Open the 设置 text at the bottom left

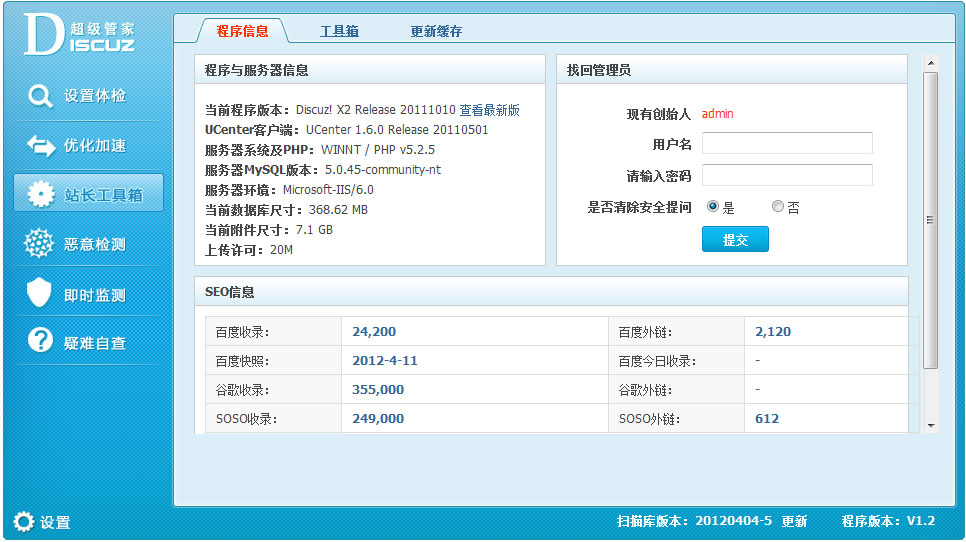(55, 522)
